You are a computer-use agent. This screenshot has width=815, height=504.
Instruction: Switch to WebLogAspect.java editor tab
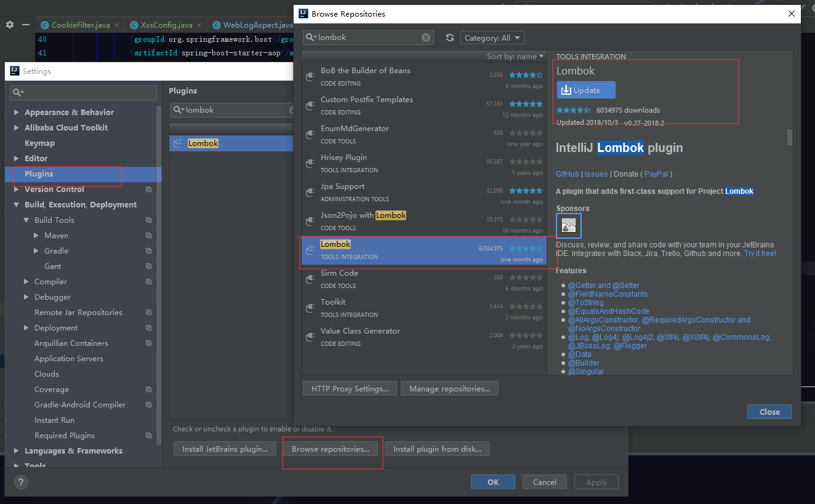point(252,25)
